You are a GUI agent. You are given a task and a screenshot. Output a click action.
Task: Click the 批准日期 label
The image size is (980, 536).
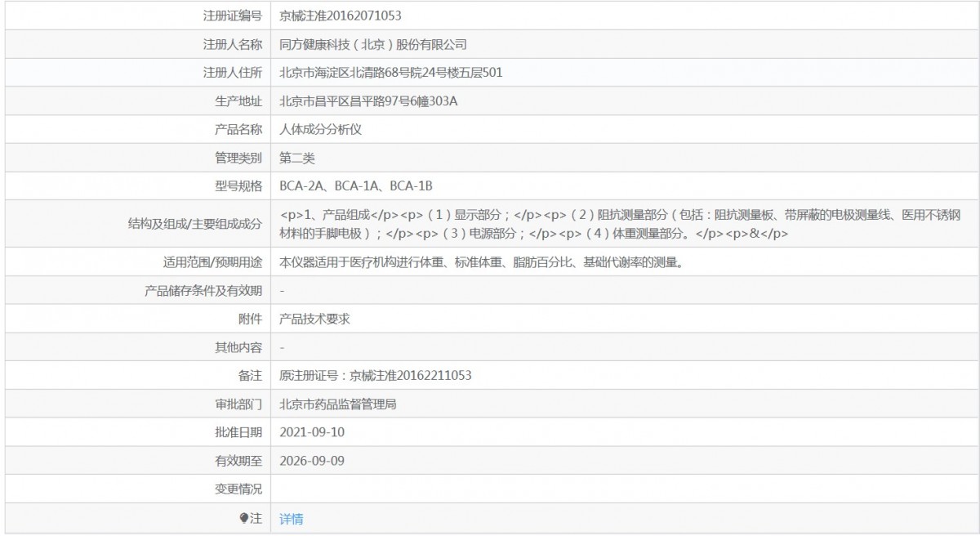coord(238,432)
